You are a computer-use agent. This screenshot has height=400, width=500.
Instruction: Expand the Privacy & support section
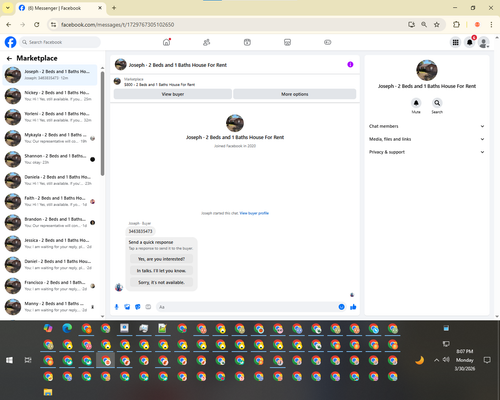point(426,152)
